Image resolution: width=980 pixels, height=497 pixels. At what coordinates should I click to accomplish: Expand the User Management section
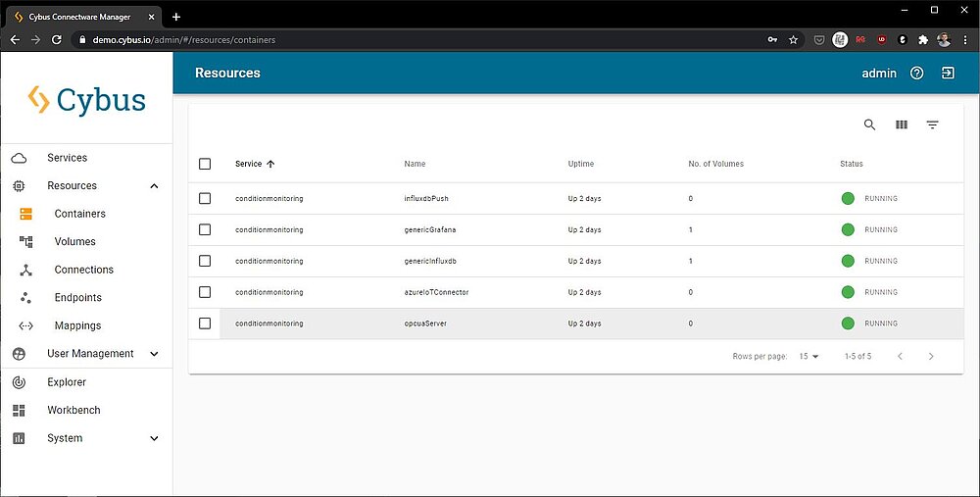point(154,354)
